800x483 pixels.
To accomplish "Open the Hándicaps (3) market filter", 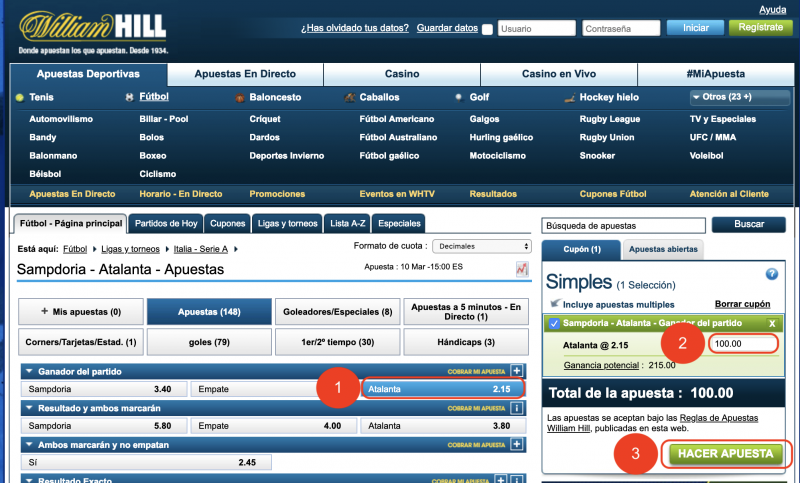I will tap(466, 342).
